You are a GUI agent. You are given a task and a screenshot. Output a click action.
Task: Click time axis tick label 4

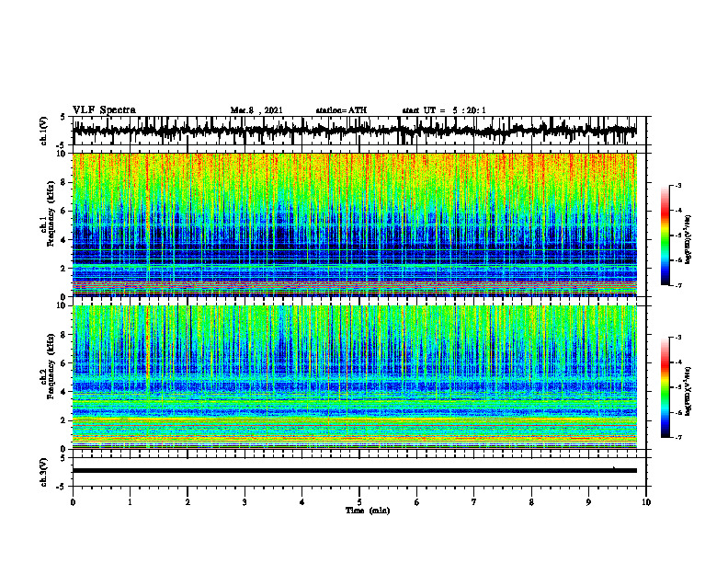coord(302,502)
